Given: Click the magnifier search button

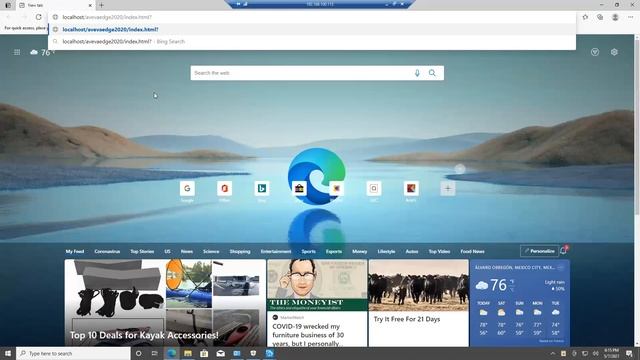Looking at the screenshot, I should [x=432, y=73].
